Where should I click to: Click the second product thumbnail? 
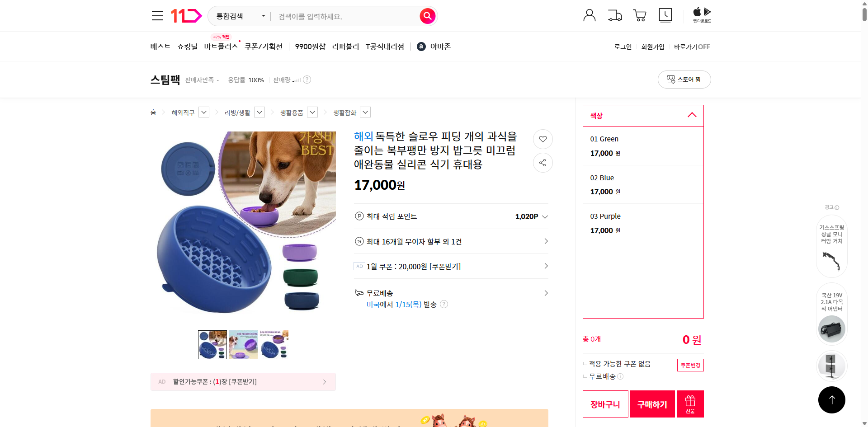point(243,344)
